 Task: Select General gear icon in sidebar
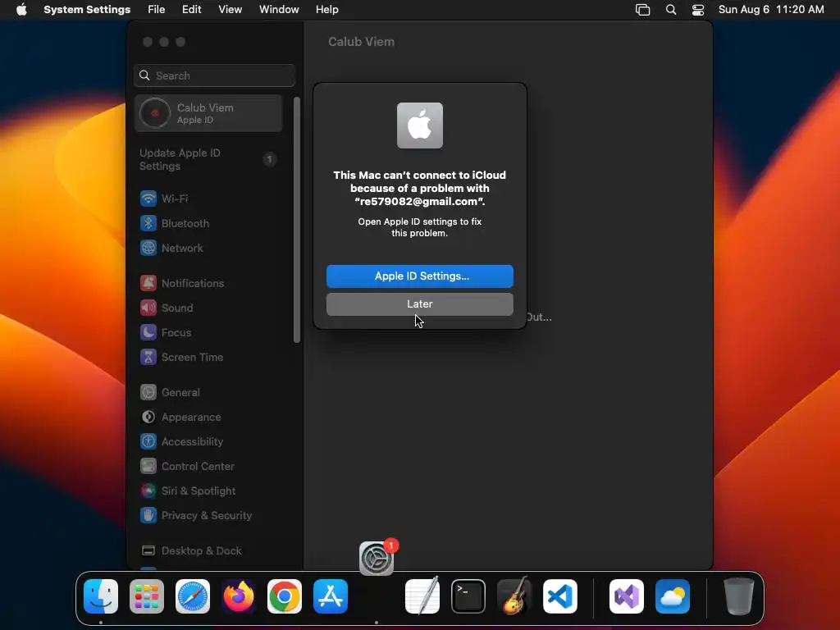(x=148, y=392)
